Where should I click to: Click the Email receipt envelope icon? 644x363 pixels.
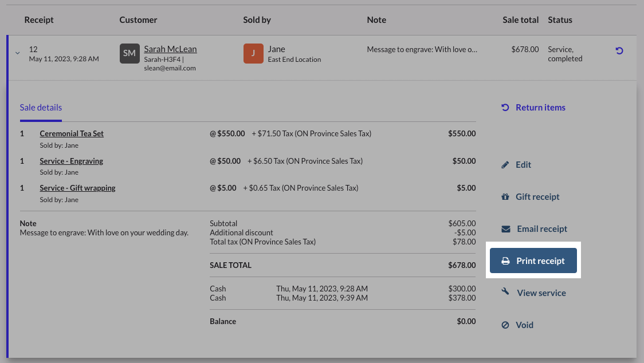click(x=506, y=229)
